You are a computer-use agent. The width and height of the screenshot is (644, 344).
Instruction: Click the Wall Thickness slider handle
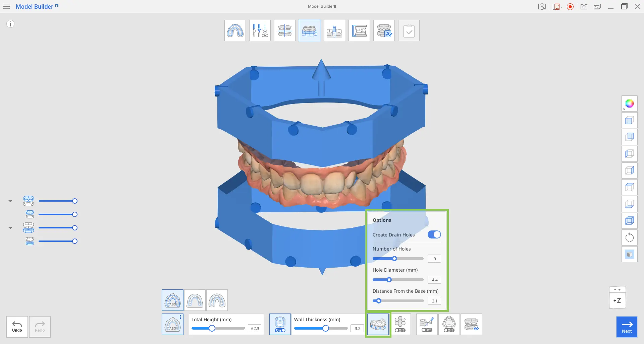325,328
